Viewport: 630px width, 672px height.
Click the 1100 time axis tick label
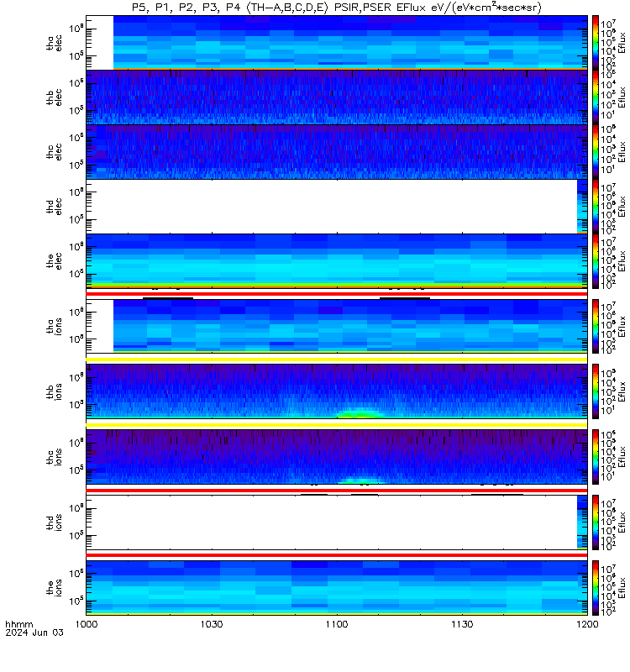(x=337, y=624)
